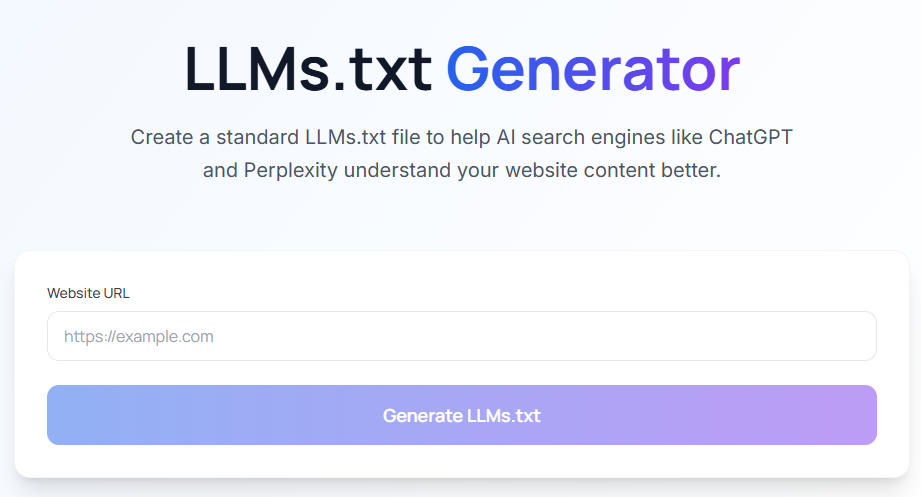Click the gradient "Generator" heading word
The height and width of the screenshot is (497, 921).
(x=592, y=69)
